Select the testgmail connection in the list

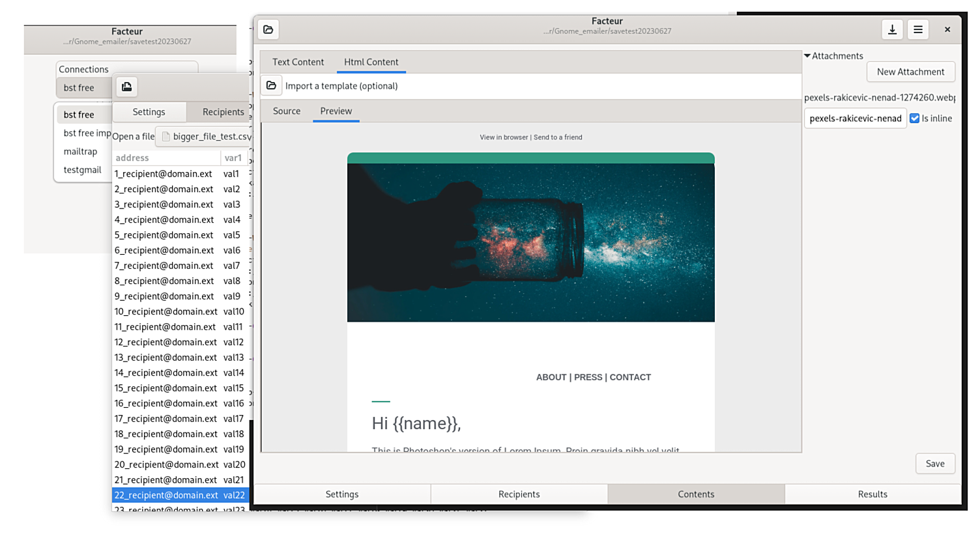[82, 169]
